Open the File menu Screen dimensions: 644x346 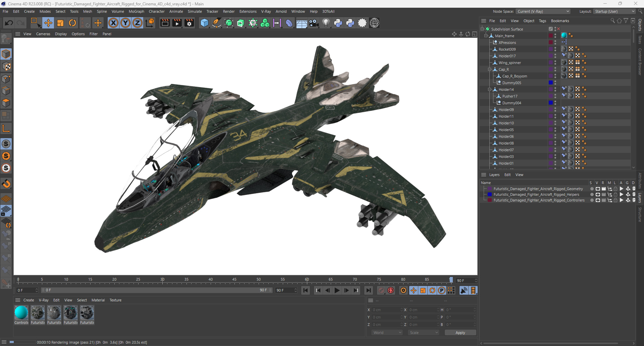point(5,11)
